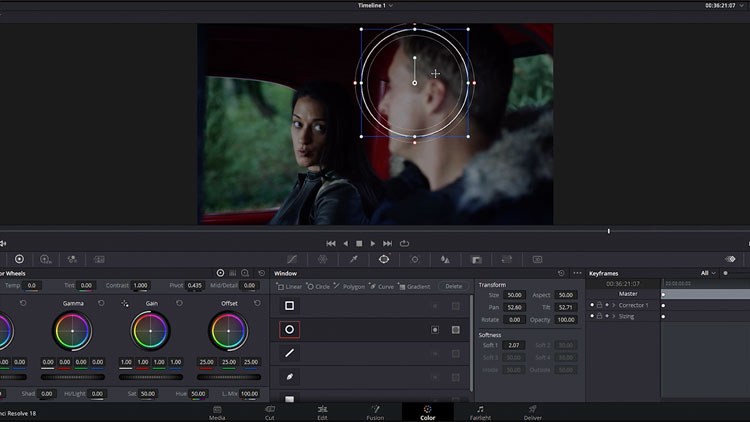Toggle invert on circle window row
The image size is (750, 422).
click(435, 330)
